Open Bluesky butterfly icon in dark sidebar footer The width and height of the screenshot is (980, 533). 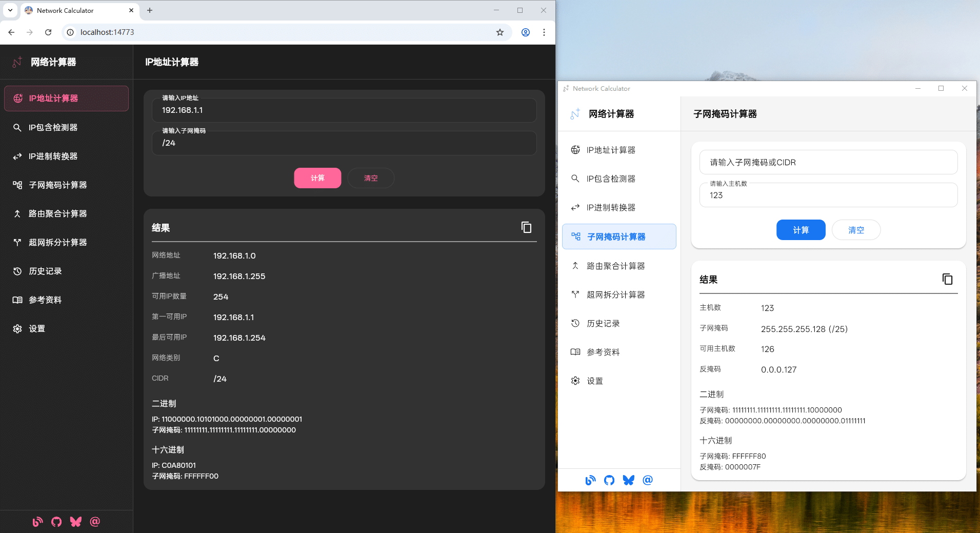[x=76, y=522]
